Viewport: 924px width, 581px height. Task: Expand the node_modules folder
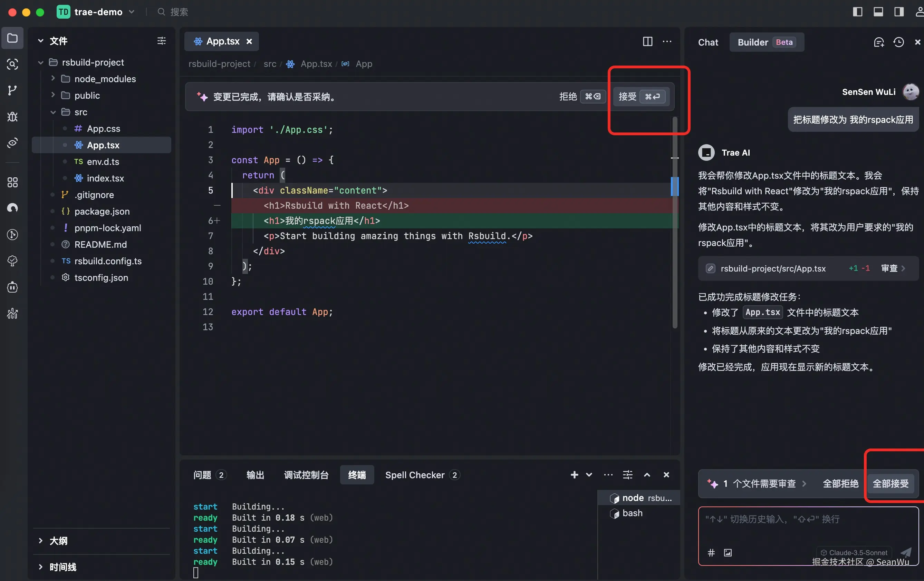click(x=53, y=79)
